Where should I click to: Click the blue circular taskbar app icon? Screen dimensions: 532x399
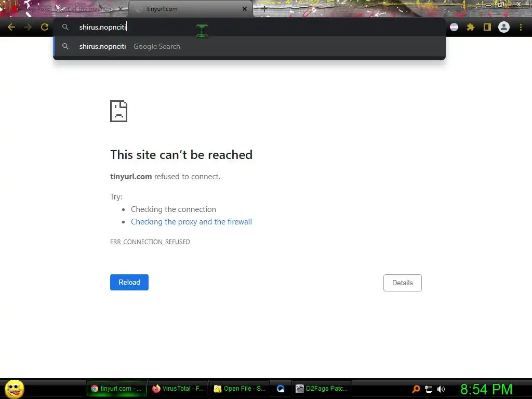(x=281, y=389)
